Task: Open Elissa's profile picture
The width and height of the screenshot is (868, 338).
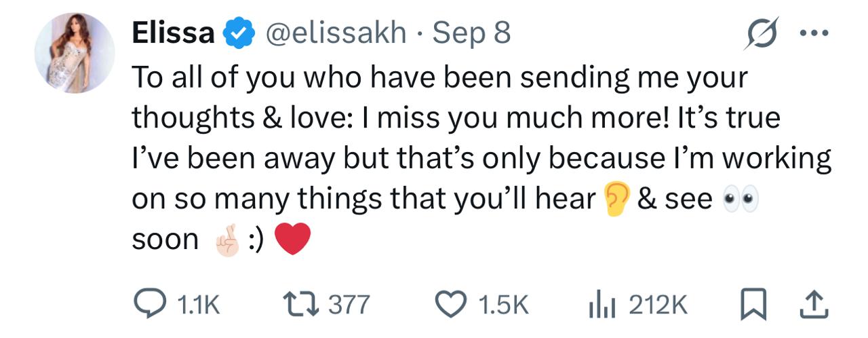Action: coord(75,53)
